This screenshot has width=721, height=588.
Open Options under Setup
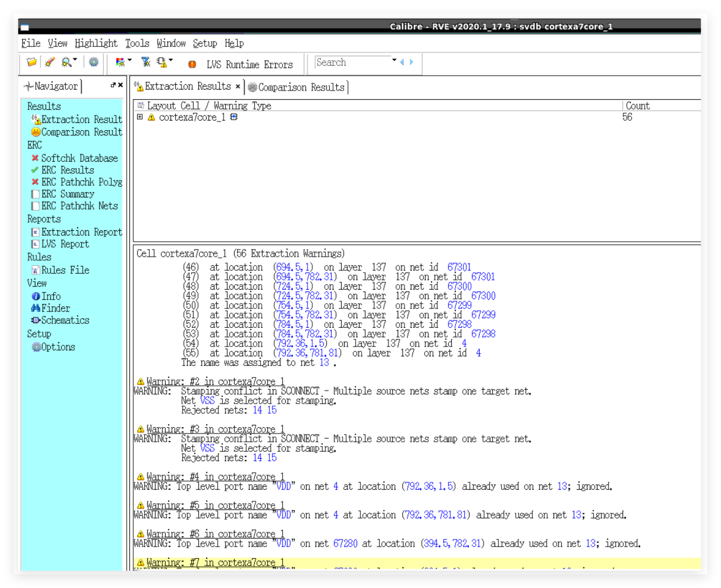54,347
